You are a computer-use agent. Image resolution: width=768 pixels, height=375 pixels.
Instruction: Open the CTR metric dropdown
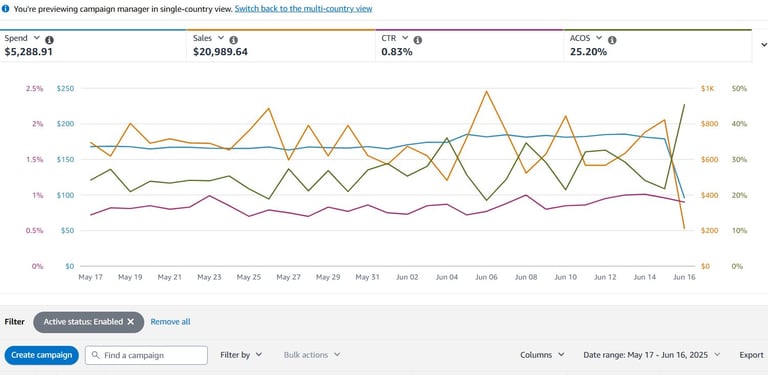point(405,38)
